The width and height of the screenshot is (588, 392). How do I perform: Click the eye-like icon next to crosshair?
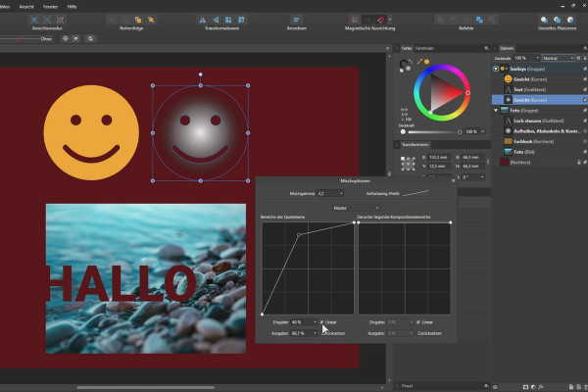point(75,38)
